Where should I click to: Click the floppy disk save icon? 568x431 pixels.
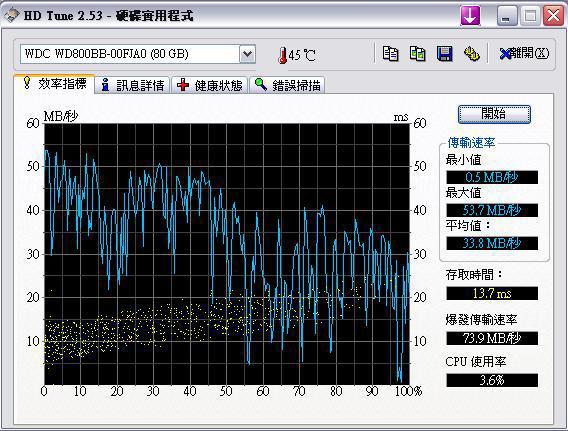tap(444, 54)
